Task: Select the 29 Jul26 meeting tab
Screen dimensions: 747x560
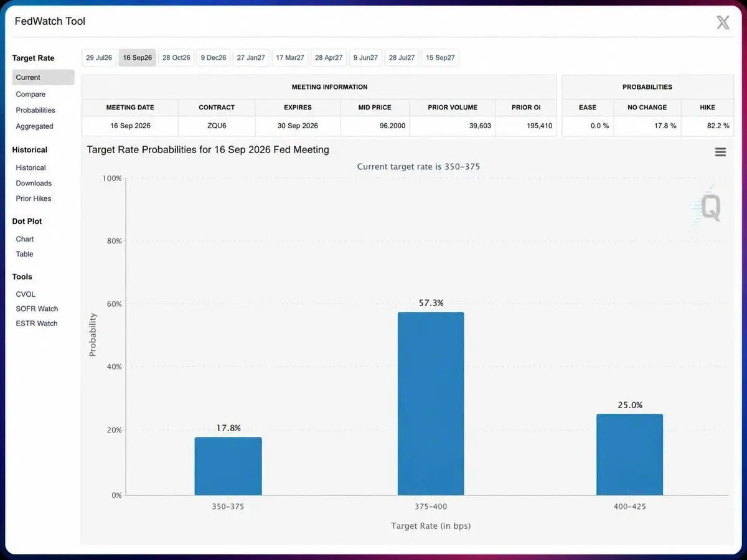Action: click(99, 58)
